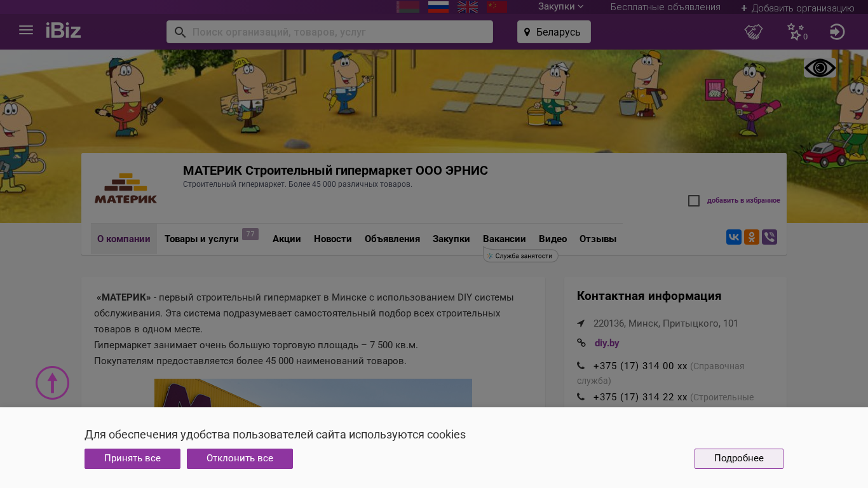Open favorites stars icon
This screenshot has height=488, width=868.
pyautogui.click(x=796, y=32)
